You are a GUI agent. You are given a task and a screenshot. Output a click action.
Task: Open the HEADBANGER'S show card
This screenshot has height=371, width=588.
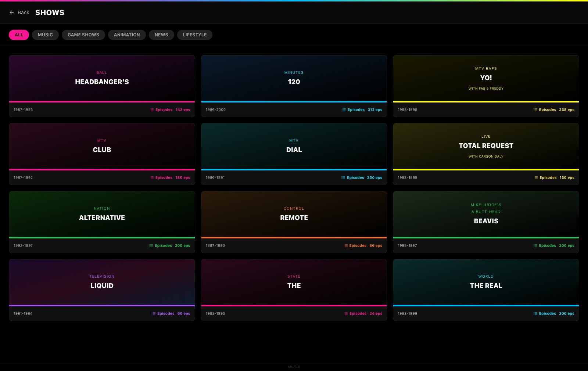pos(102,86)
